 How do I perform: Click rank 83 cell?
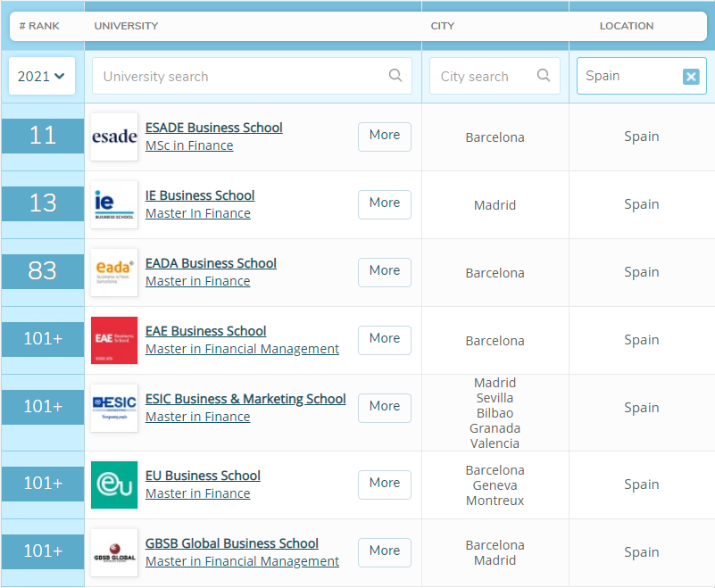point(43,271)
